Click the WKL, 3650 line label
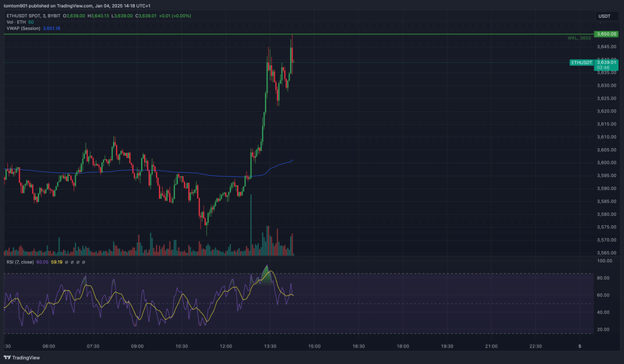624x364 pixels. [x=579, y=38]
